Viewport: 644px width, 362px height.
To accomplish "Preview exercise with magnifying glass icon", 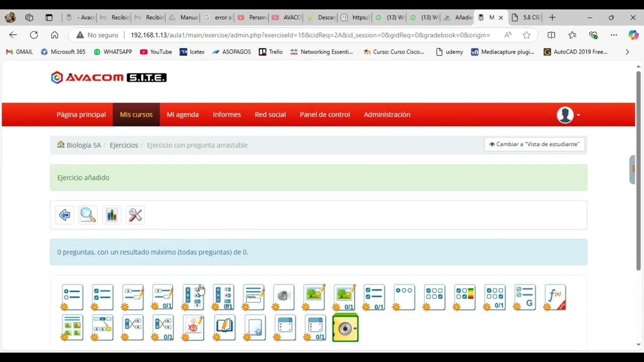I will tap(88, 215).
